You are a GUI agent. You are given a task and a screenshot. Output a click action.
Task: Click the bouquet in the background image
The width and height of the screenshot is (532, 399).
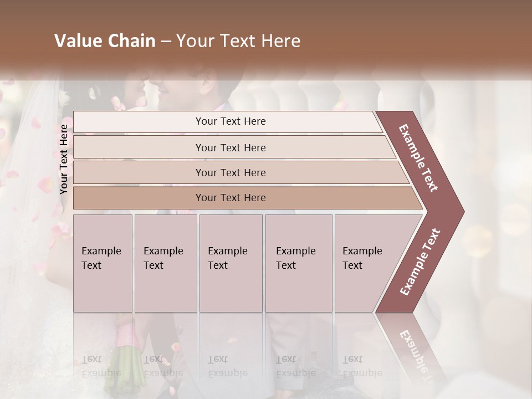pyautogui.click(x=126, y=356)
